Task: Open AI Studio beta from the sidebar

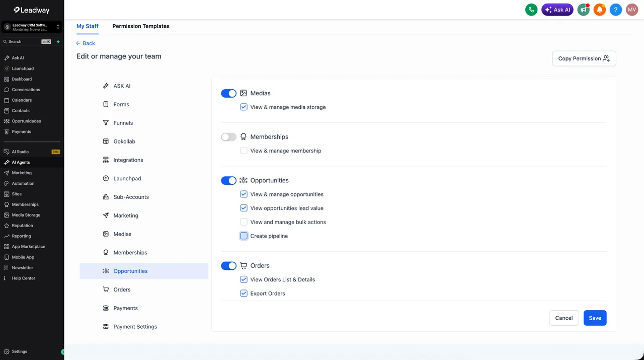Action: pos(32,152)
